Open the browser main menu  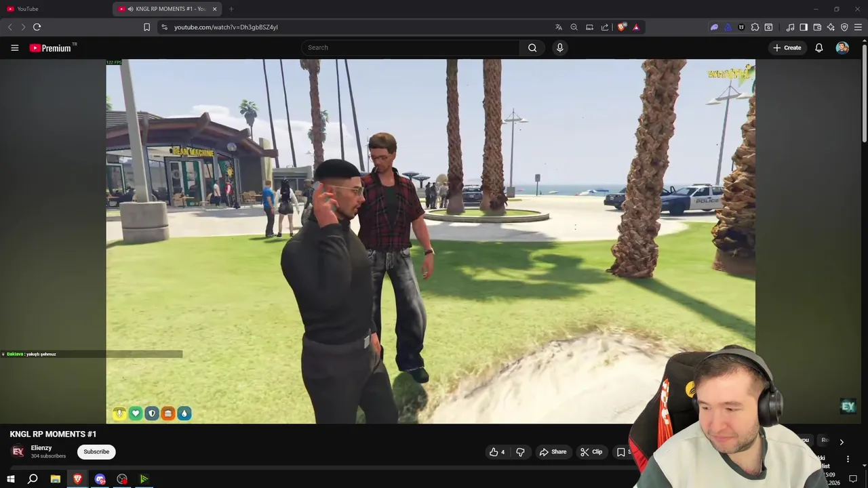click(858, 27)
